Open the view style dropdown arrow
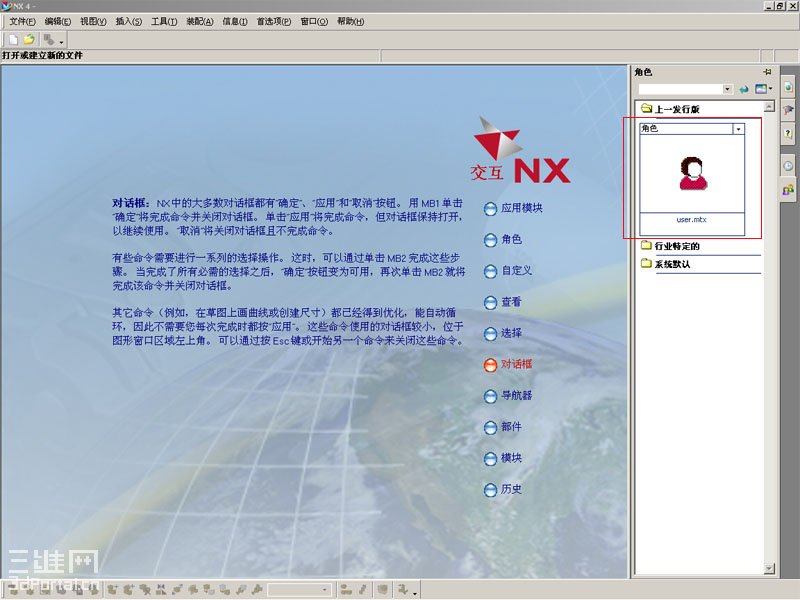The height and width of the screenshot is (600, 800). (x=770, y=89)
